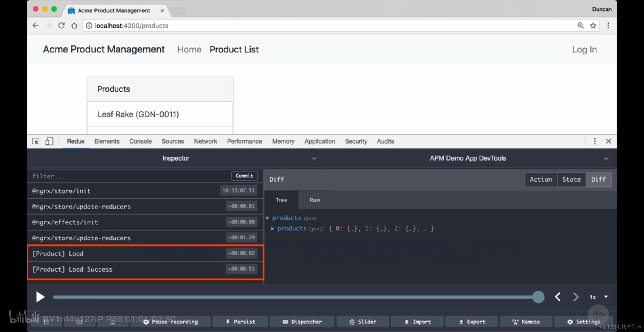The height and width of the screenshot is (332, 644).
Task: Open the 1x playback speed dropdown
Action: coord(599,297)
